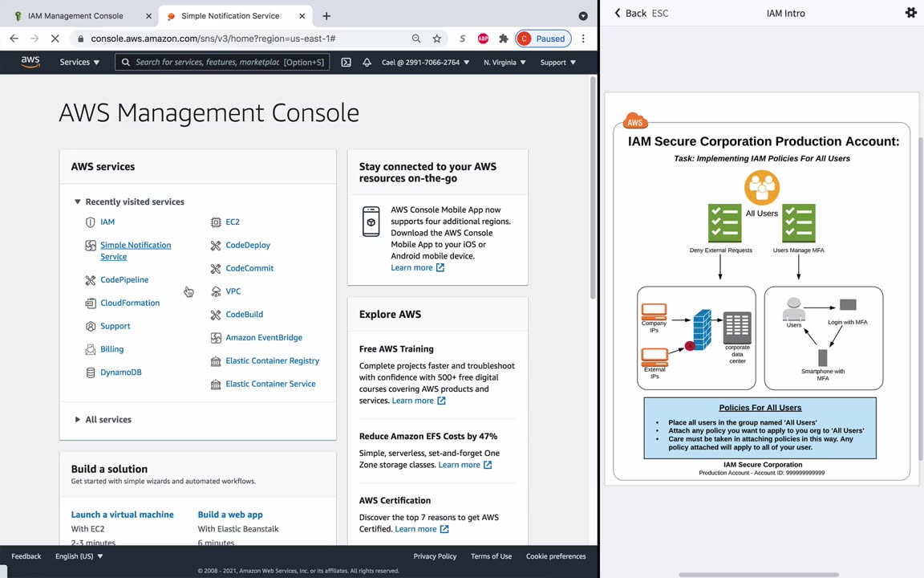The height and width of the screenshot is (578, 924).
Task: Open Terms of Use footer link
Action: click(491, 556)
